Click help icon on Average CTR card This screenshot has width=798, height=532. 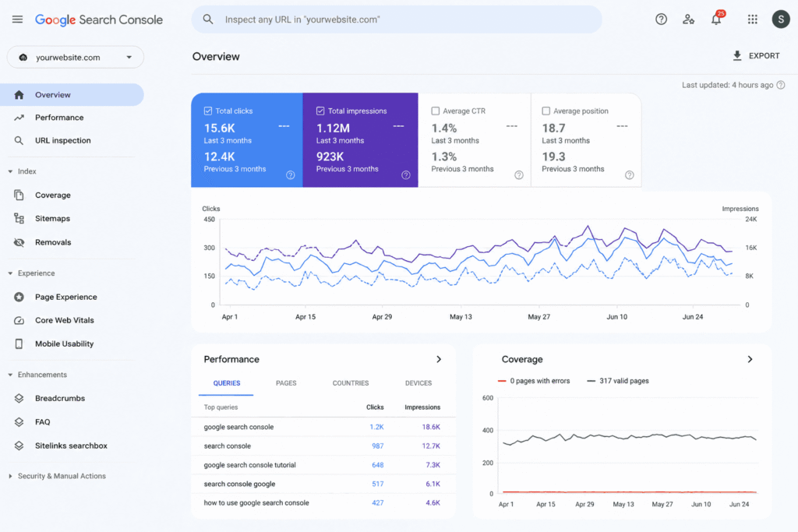point(518,175)
